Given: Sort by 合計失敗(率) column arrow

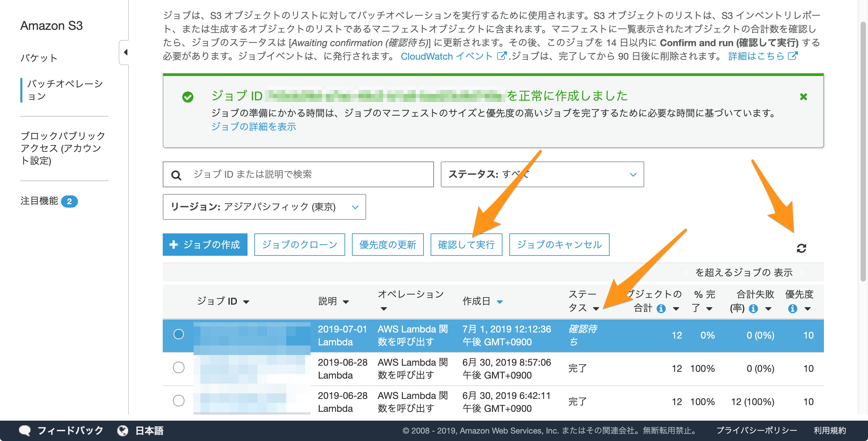Looking at the screenshot, I should (x=768, y=309).
